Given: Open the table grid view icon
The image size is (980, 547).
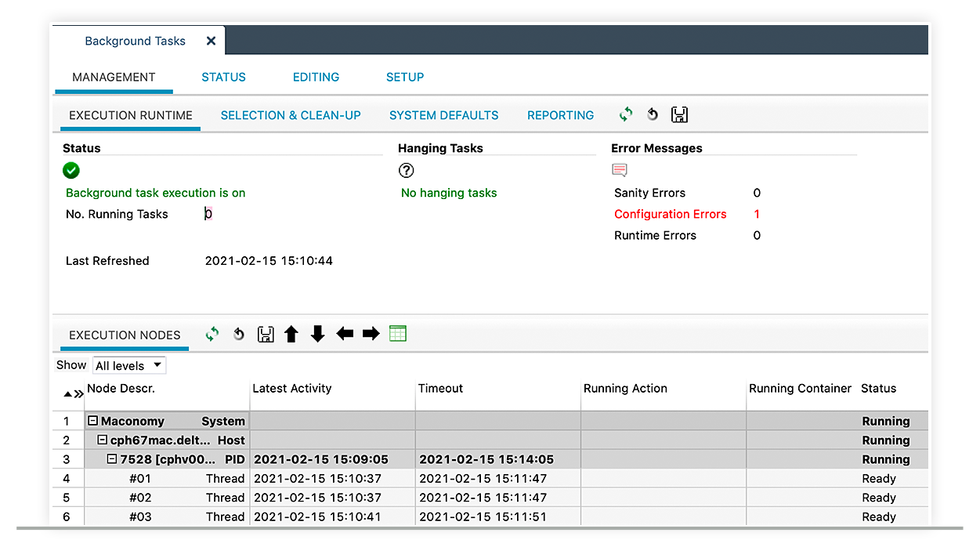Looking at the screenshot, I should 397,333.
